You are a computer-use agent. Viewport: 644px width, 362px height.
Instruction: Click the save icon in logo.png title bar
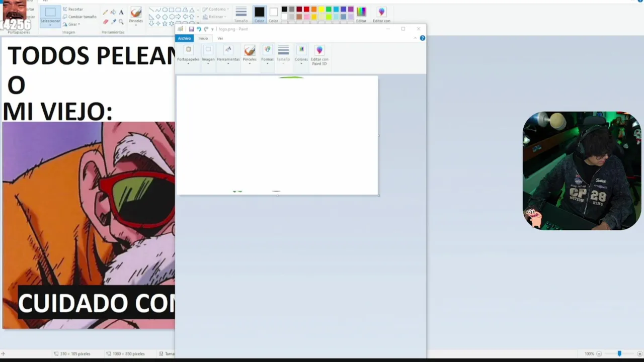click(x=191, y=29)
